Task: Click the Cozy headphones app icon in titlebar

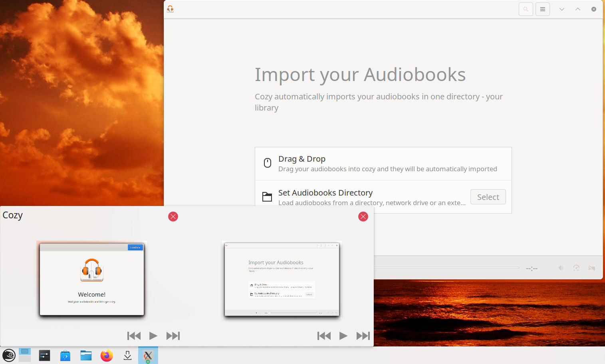Action: pyautogui.click(x=171, y=9)
